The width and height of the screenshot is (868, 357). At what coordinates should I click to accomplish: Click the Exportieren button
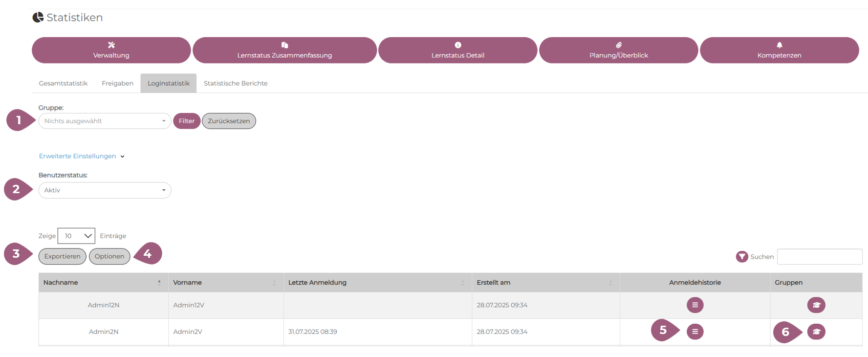click(63, 256)
